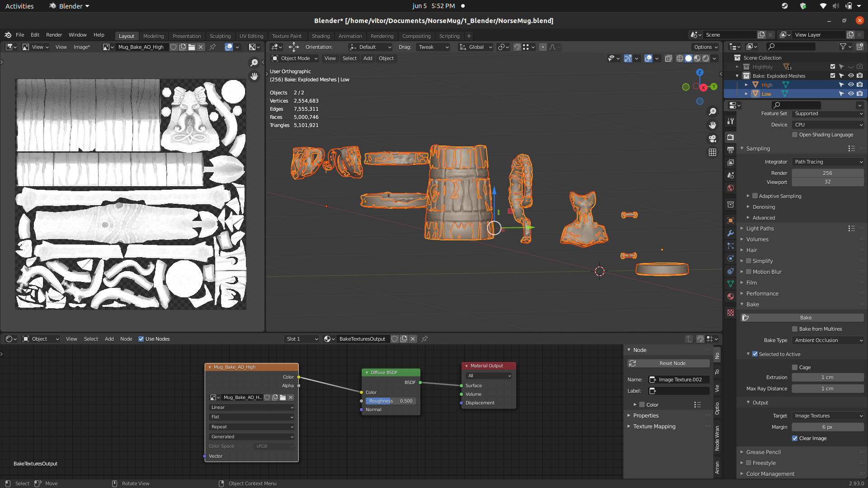Expand the Light Paths panel
868x488 pixels.
760,229
